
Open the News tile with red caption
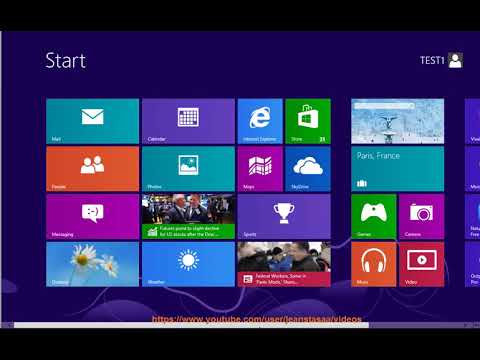284,264
